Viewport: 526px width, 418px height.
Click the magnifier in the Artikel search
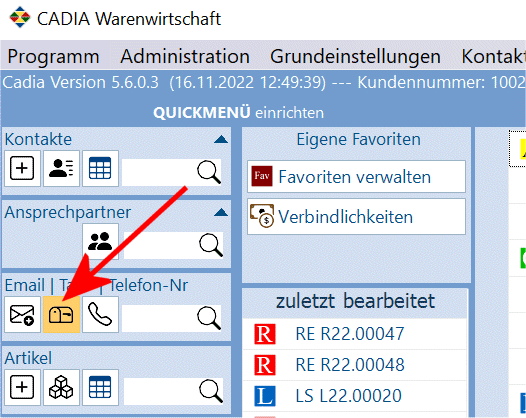coord(211,391)
